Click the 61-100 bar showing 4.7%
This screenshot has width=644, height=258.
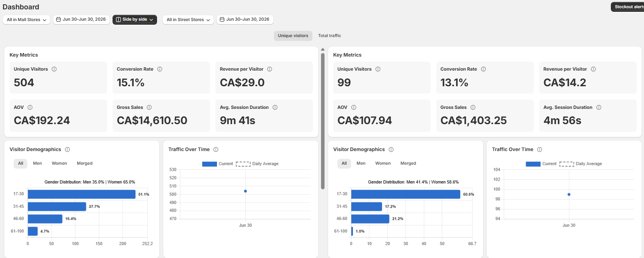33,231
